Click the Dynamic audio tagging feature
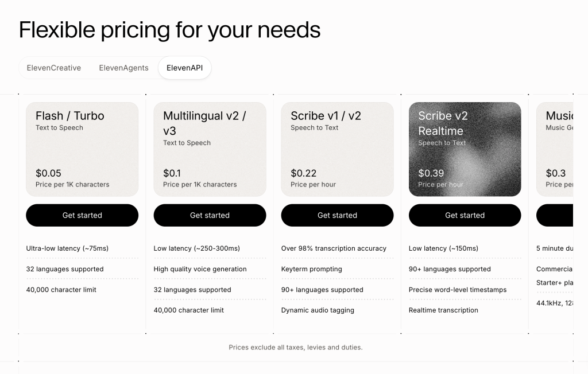 pos(318,310)
